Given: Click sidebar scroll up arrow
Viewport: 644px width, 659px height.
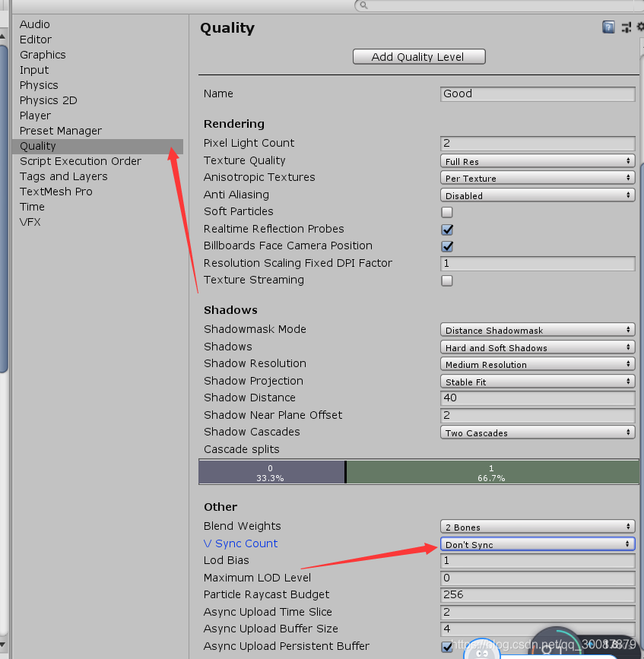Looking at the screenshot, I should [3, 36].
